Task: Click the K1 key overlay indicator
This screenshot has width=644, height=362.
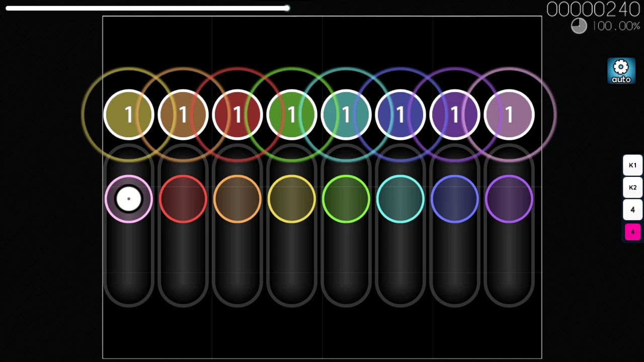Action: click(x=632, y=165)
